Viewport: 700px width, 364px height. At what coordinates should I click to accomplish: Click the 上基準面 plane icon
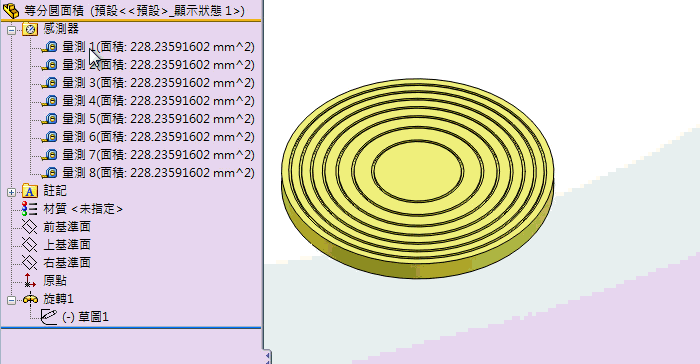30,245
